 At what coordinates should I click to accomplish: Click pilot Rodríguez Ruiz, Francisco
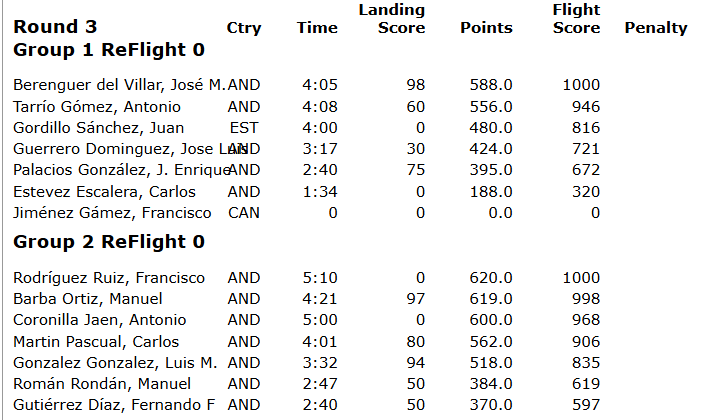(x=109, y=278)
